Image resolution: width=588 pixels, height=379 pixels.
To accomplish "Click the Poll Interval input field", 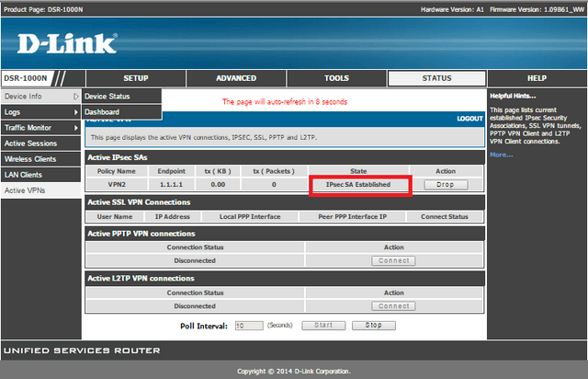I will coord(249,326).
